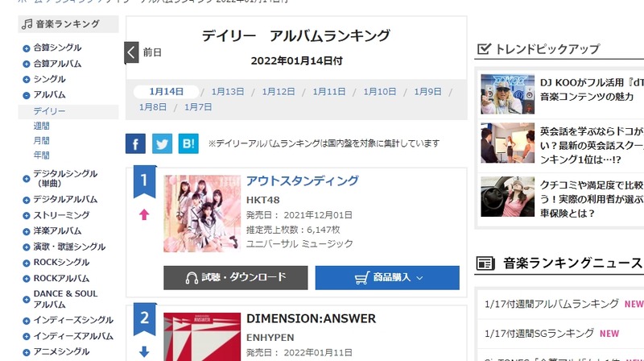
Task: Select 週間 album ranking
Action: coord(42,126)
